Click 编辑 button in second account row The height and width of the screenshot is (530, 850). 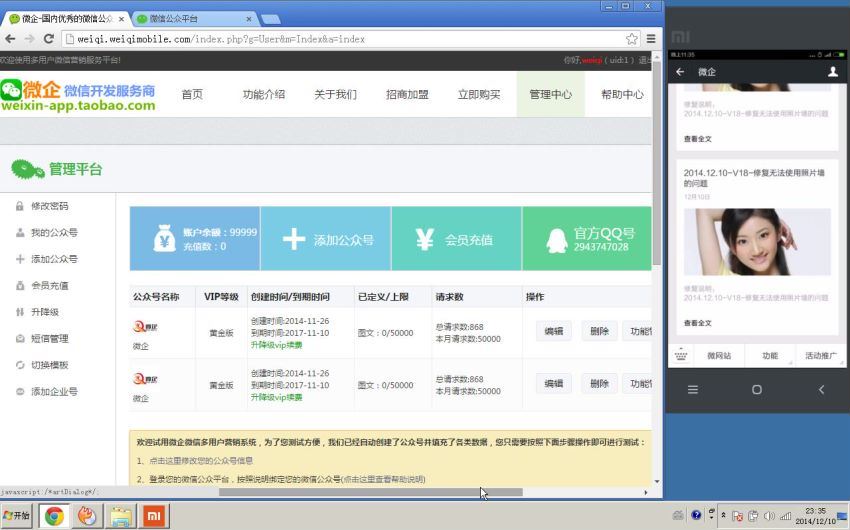(553, 383)
